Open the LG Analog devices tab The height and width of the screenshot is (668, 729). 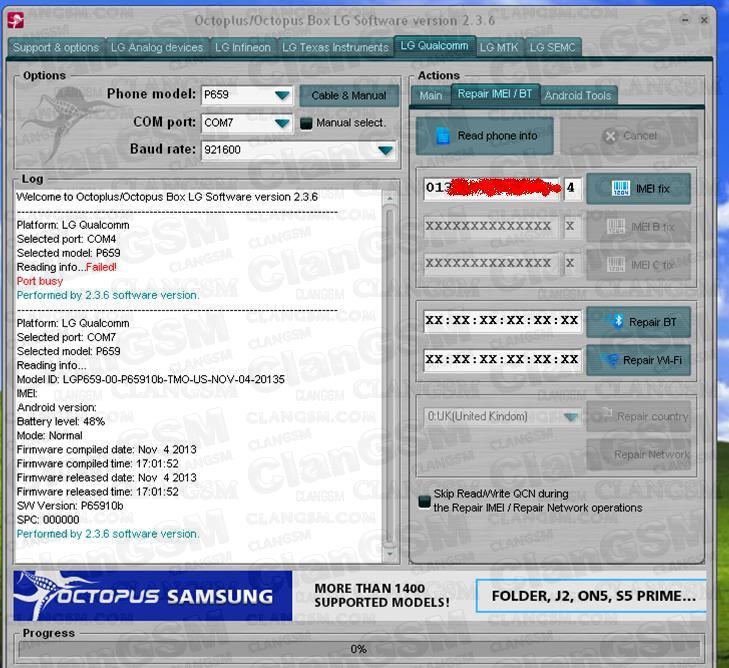[x=157, y=47]
